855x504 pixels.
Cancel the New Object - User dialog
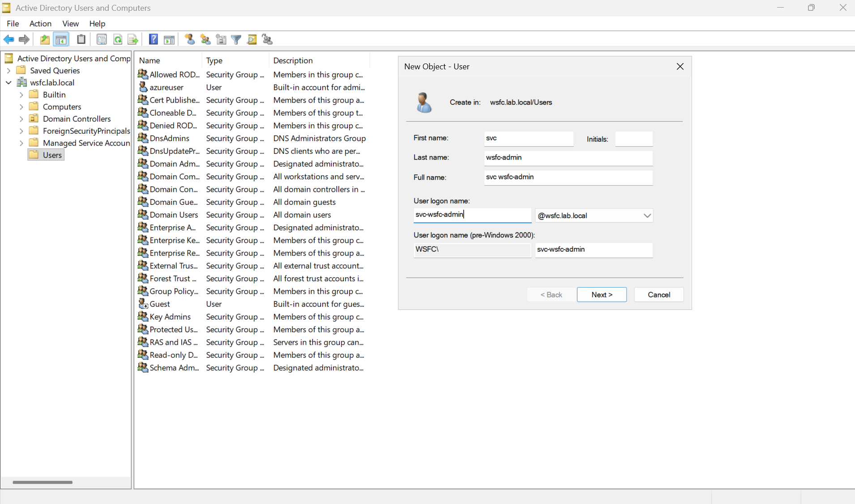coord(658,295)
